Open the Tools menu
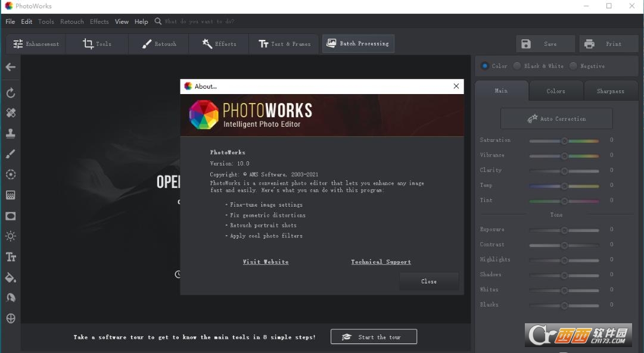Screen dimensions: 644x353 coord(46,21)
